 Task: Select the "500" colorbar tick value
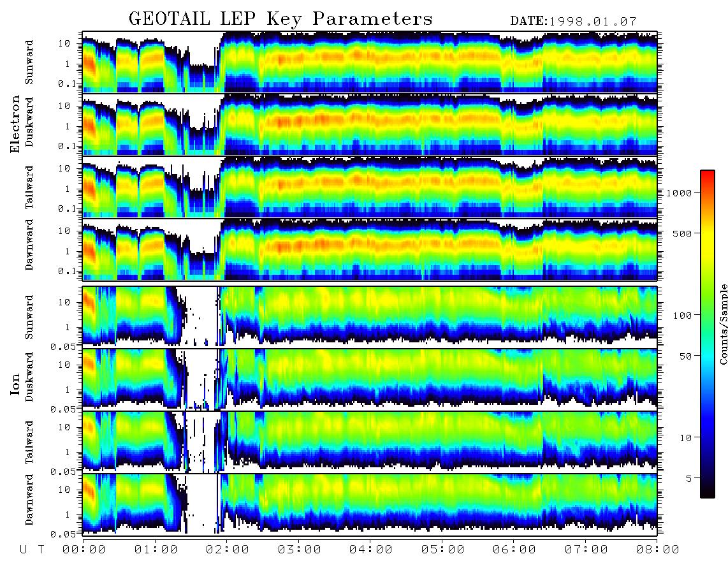(682, 233)
